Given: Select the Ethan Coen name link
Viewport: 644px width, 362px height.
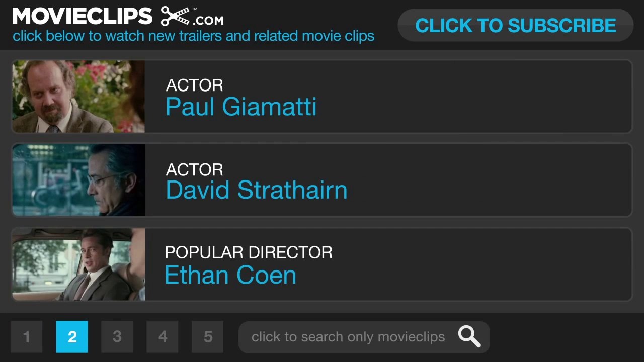Looking at the screenshot, I should pos(230,275).
